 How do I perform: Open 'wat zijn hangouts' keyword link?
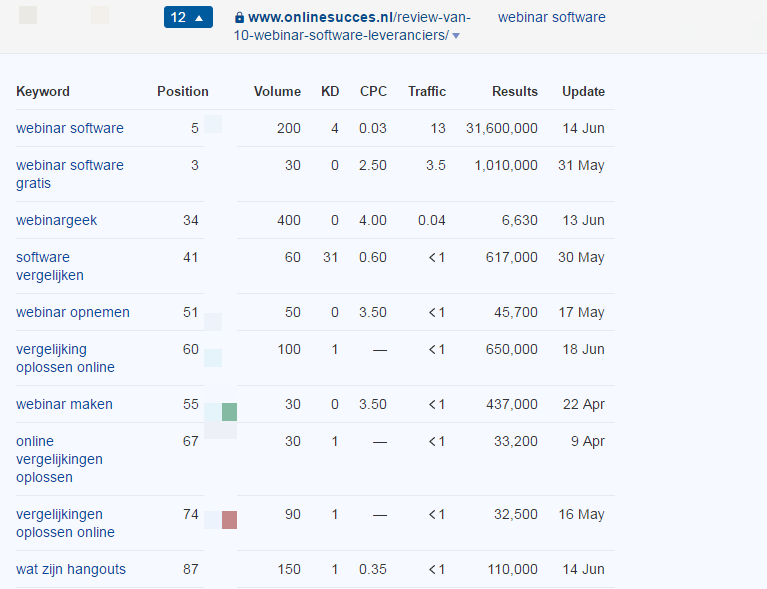pyautogui.click(x=71, y=569)
